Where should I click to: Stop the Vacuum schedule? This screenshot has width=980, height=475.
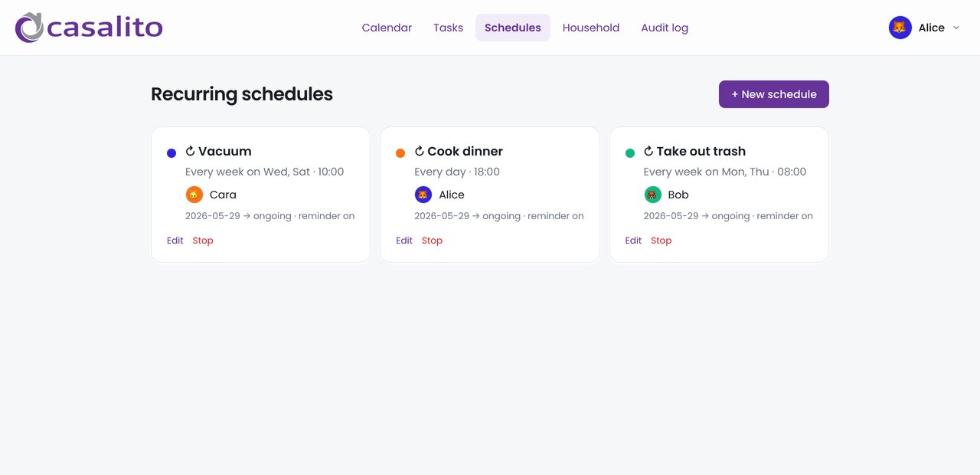coord(203,241)
